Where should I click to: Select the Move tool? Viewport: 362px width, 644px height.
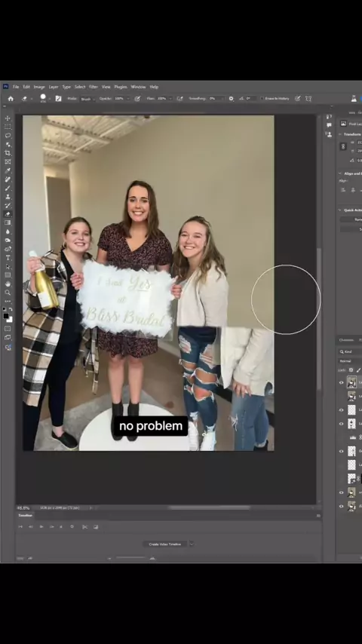point(8,118)
